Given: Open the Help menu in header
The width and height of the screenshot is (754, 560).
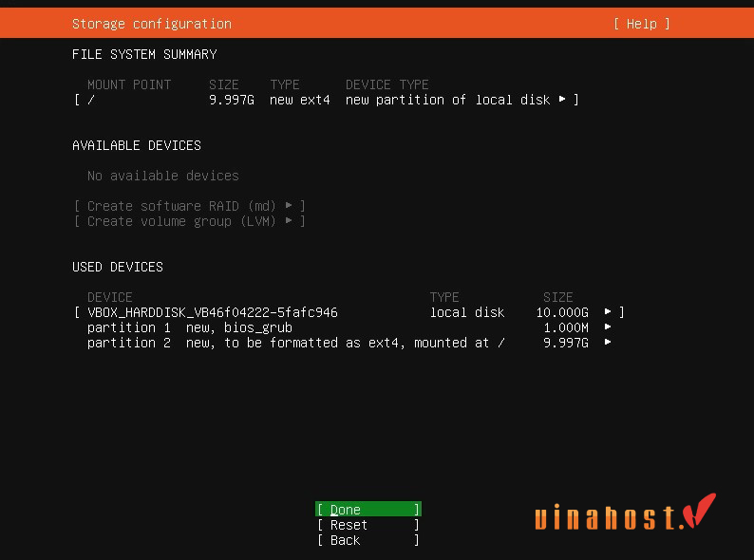Looking at the screenshot, I should [x=641, y=24].
